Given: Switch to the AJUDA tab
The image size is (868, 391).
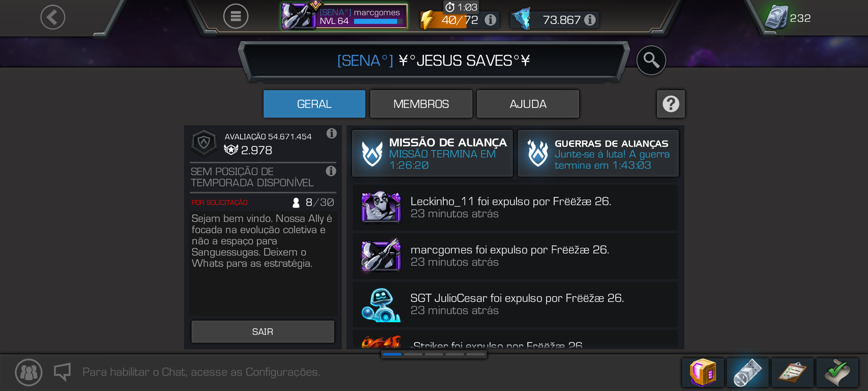Looking at the screenshot, I should click(528, 104).
